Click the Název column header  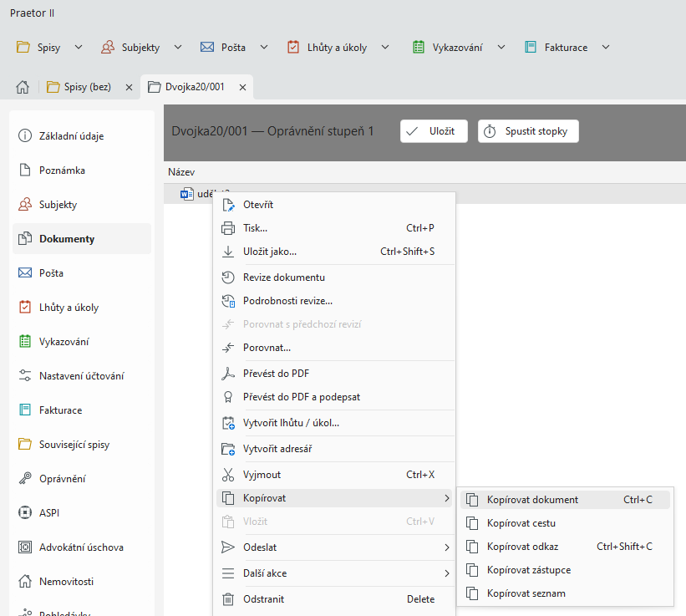[x=181, y=171]
